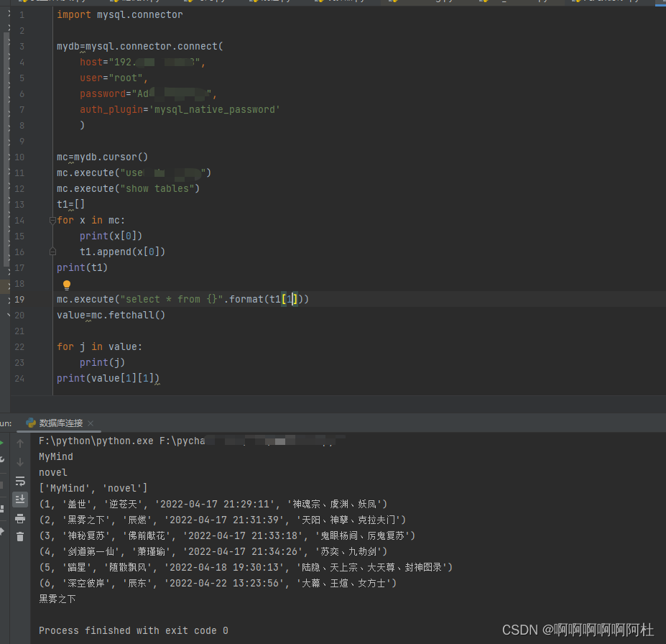This screenshot has height=644, width=666.
Task: Click the output row starting (1, '盖世'
Action: tap(213, 505)
